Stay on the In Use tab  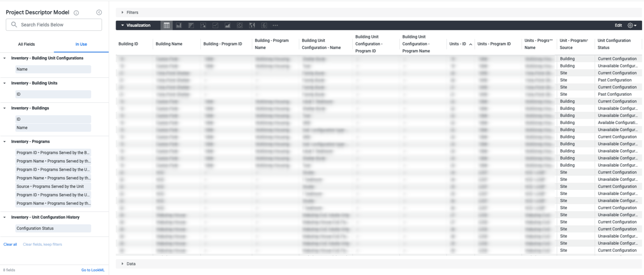click(x=81, y=44)
